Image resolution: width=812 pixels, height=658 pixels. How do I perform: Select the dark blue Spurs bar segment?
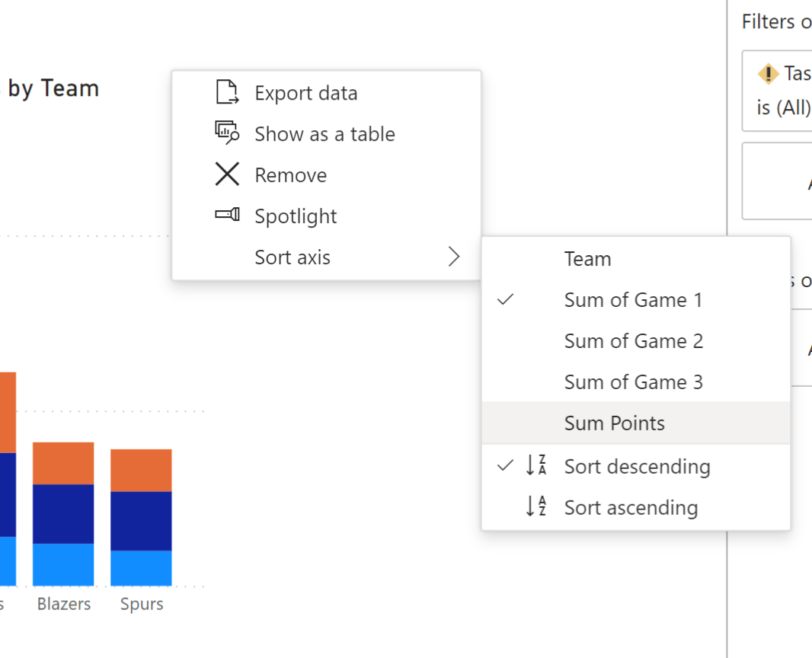pos(141,521)
